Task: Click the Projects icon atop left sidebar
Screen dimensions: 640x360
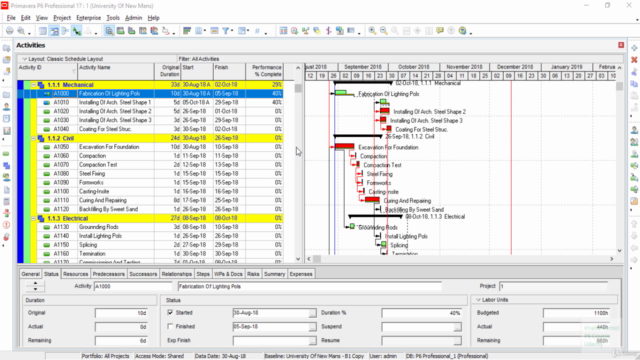Action: click(7, 48)
